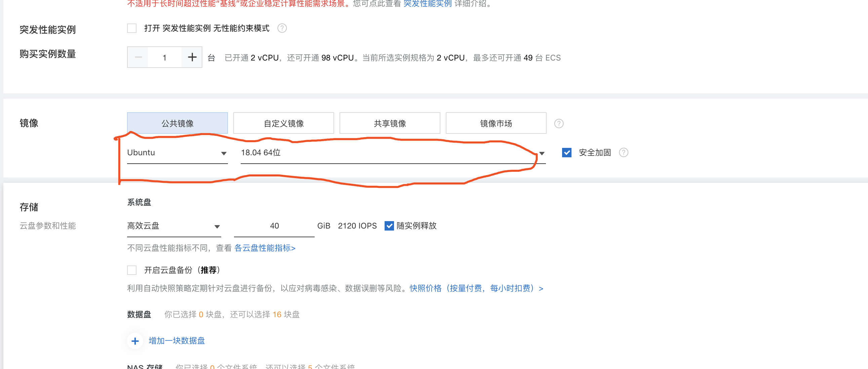The image size is (868, 369).
Task: Expand the 高效云盘 disk type dropdown
Action: (x=173, y=226)
